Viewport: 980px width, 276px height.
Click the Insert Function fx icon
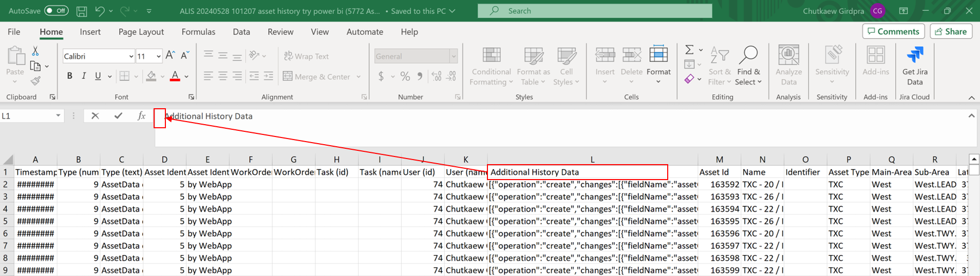click(141, 116)
